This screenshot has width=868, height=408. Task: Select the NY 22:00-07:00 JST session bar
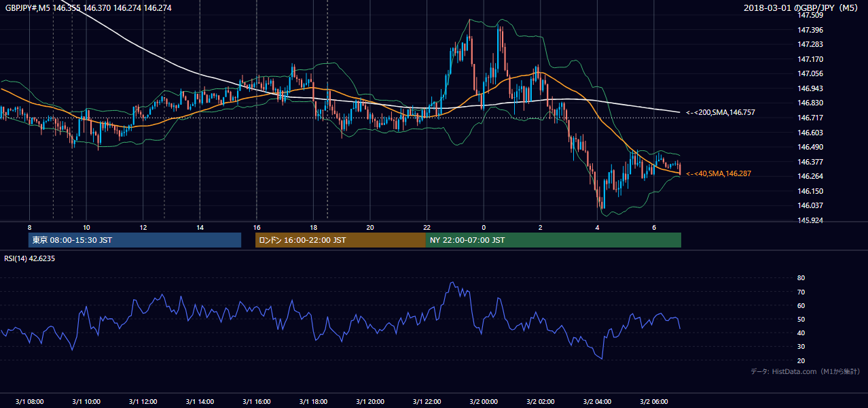[x=554, y=240]
